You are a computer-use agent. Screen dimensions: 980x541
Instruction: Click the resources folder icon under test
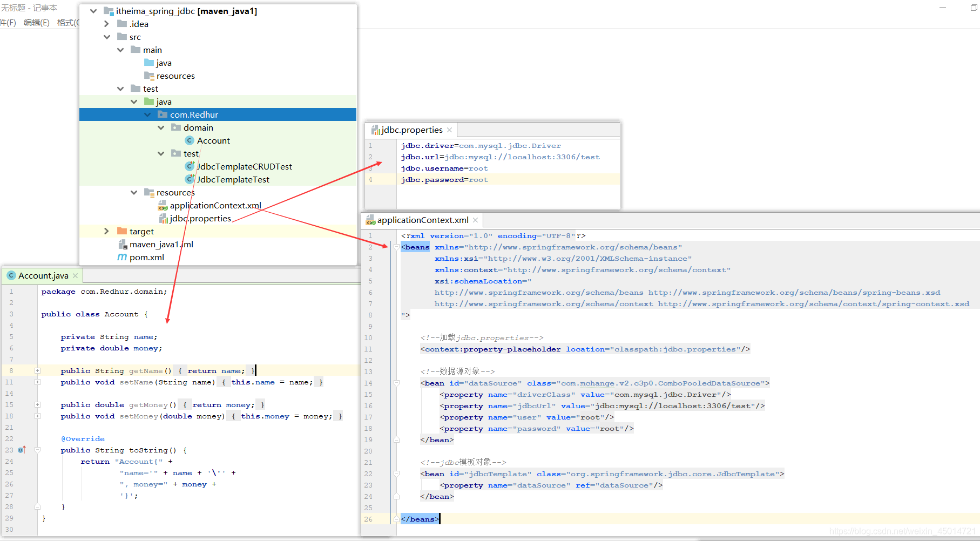[149, 192]
